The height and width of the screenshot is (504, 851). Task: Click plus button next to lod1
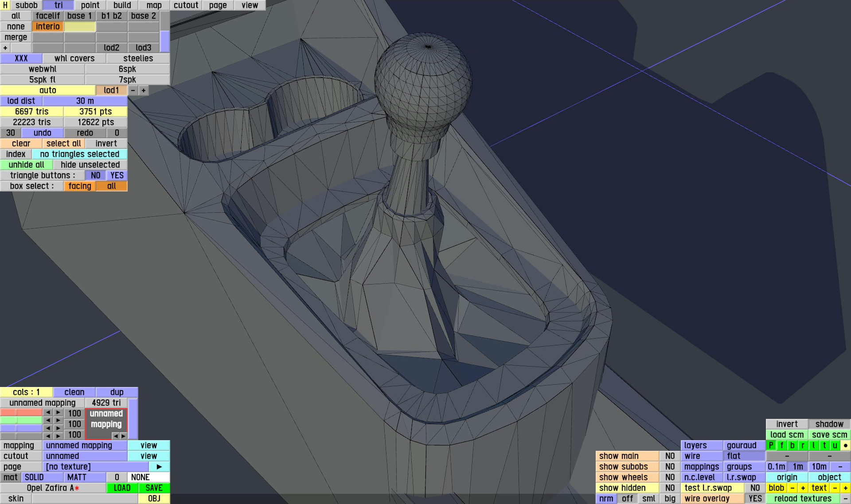[x=144, y=90]
